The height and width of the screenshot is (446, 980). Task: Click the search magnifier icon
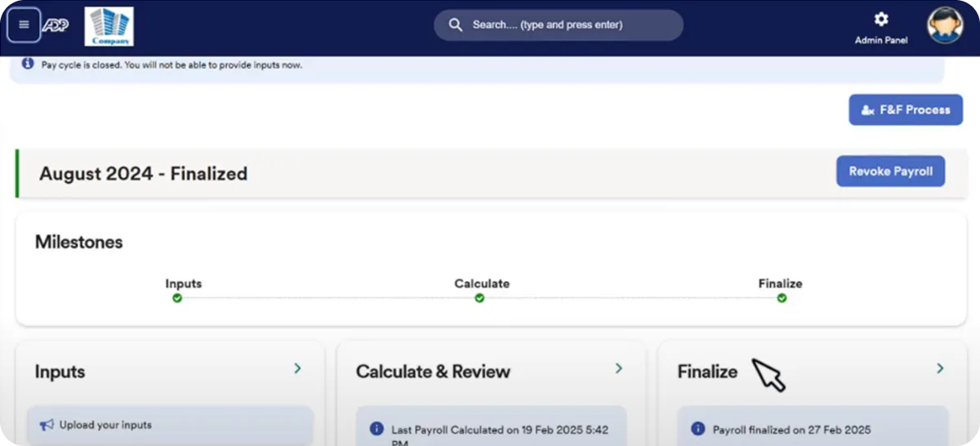point(456,25)
